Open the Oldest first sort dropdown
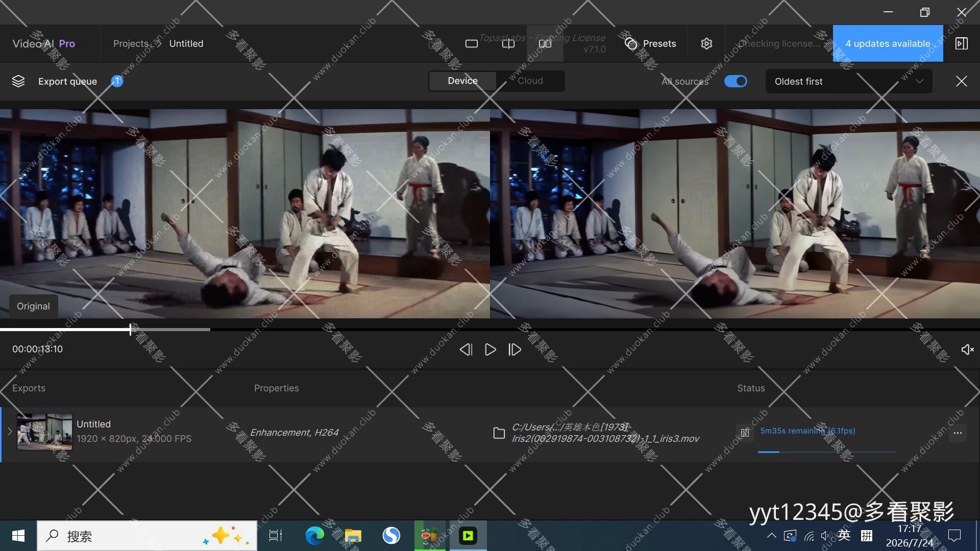 click(849, 81)
